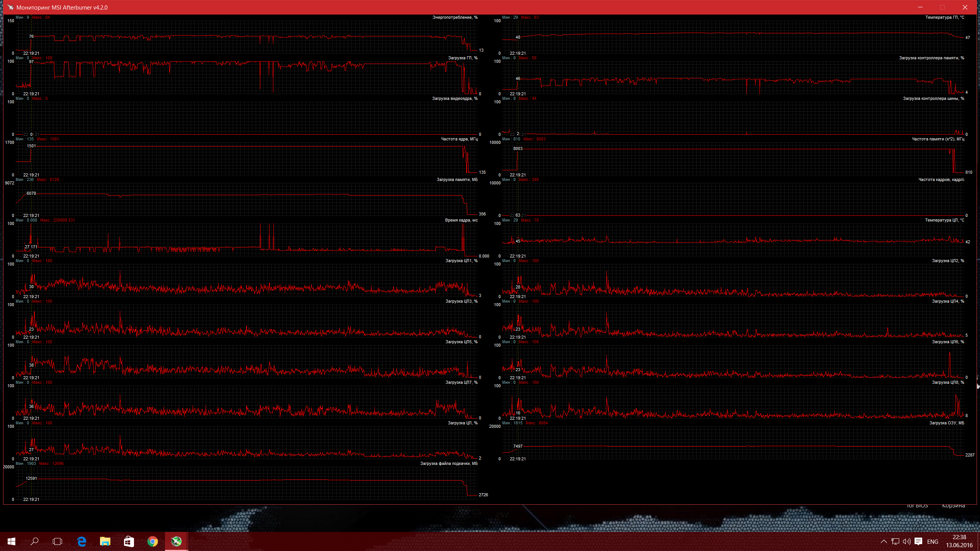
Task: Launch Google Chrome from taskbar
Action: tap(153, 541)
